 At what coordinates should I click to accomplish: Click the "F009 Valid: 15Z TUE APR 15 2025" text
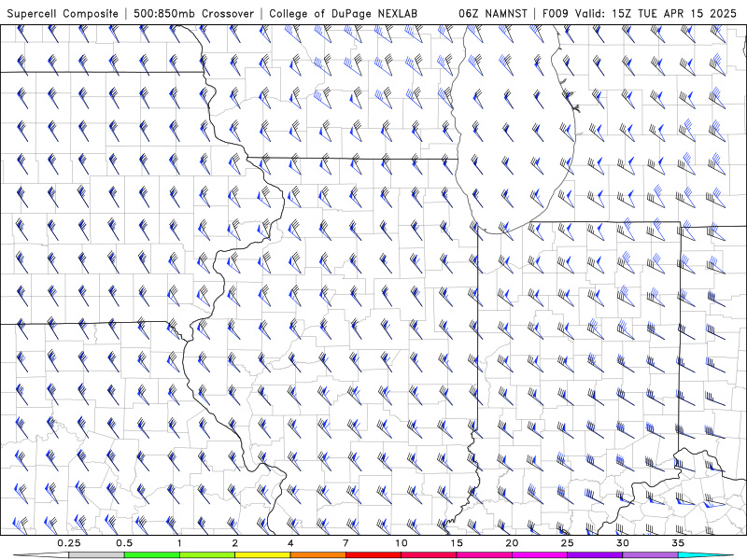pos(640,13)
